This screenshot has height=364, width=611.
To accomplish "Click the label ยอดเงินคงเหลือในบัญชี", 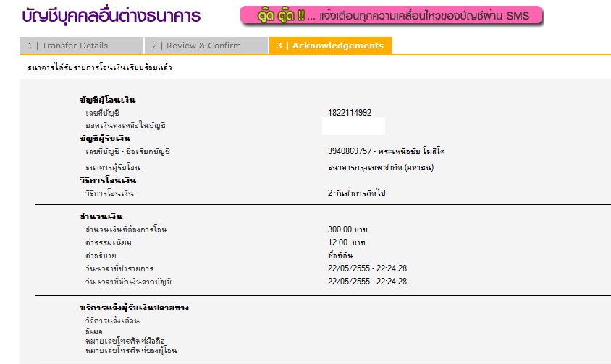I will [x=125, y=126].
